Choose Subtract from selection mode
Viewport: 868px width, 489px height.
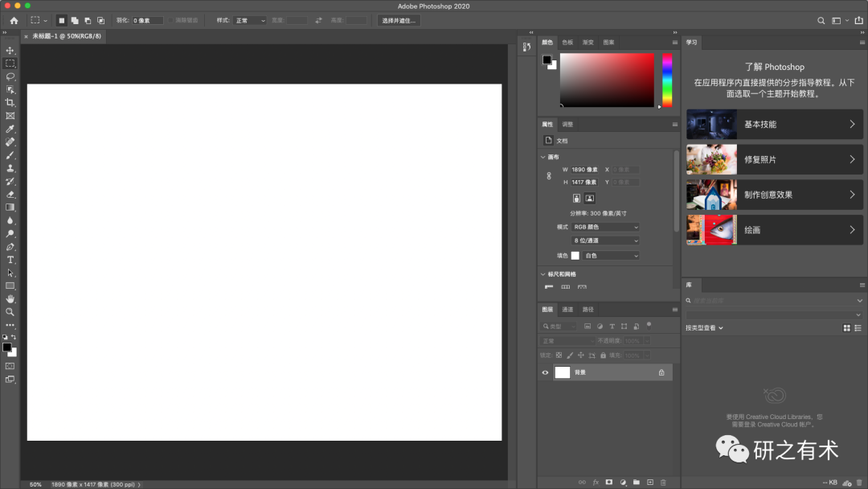(x=88, y=20)
